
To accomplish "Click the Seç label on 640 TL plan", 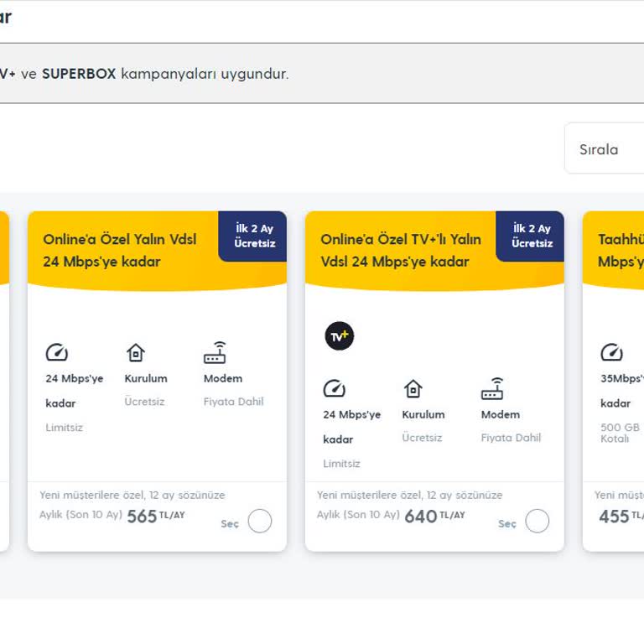I will (x=507, y=523).
